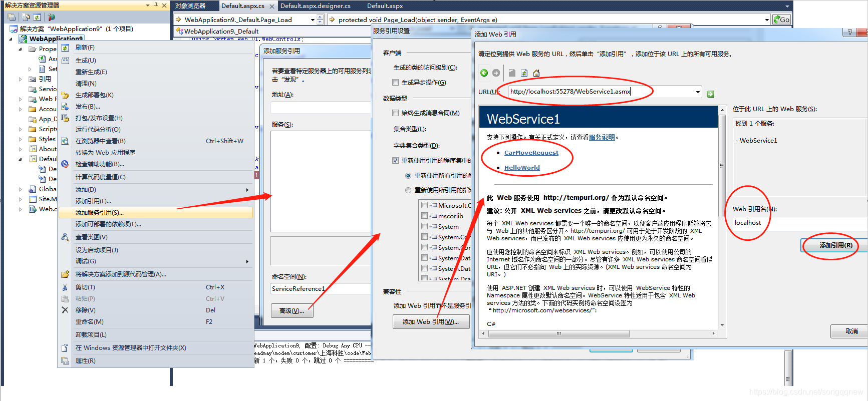This screenshot has width=868, height=401.
Task: Click the accessibility check icon beside 检查辅助功能(B)...
Action: (65, 164)
